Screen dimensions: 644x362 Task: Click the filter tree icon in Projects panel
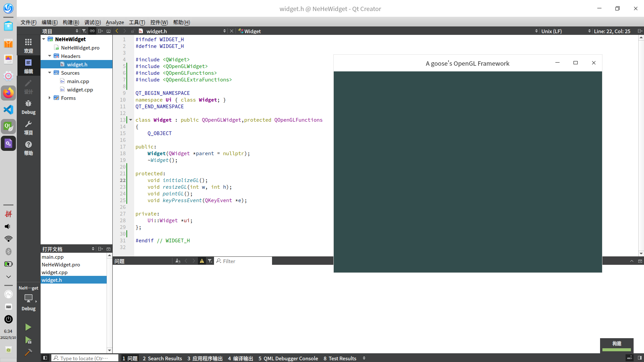tap(84, 31)
